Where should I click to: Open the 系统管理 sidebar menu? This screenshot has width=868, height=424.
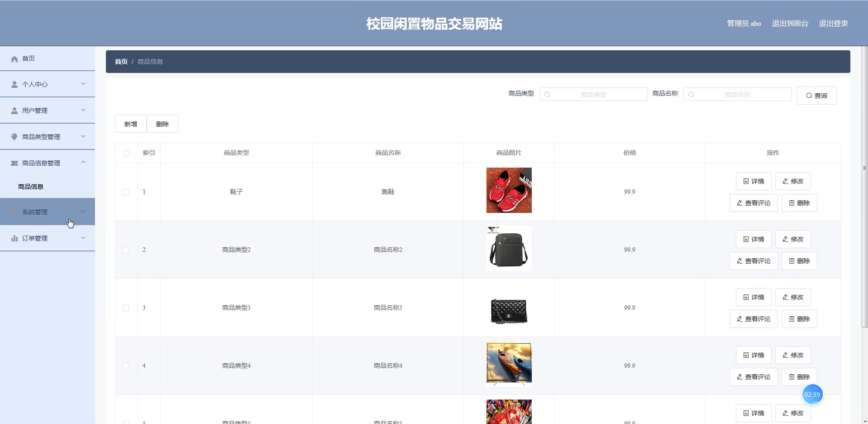point(48,212)
